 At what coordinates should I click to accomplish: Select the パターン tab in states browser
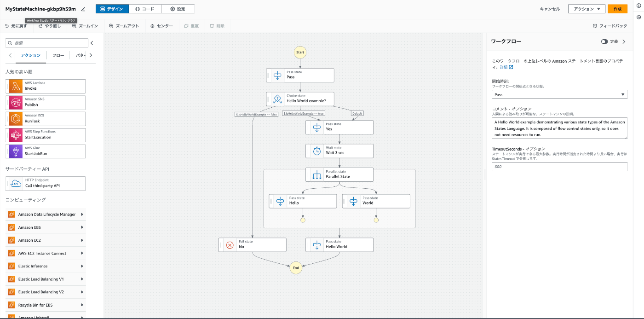coord(80,55)
